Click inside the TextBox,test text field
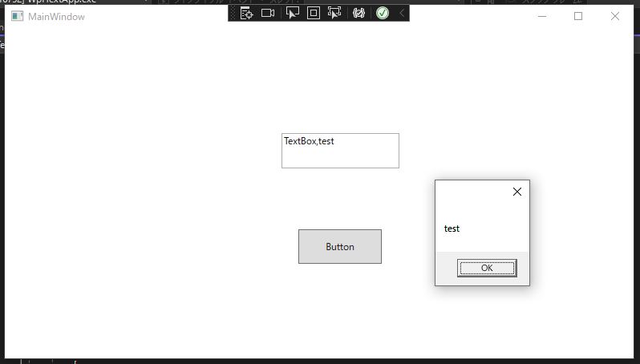This screenshot has width=640, height=364. click(x=340, y=151)
